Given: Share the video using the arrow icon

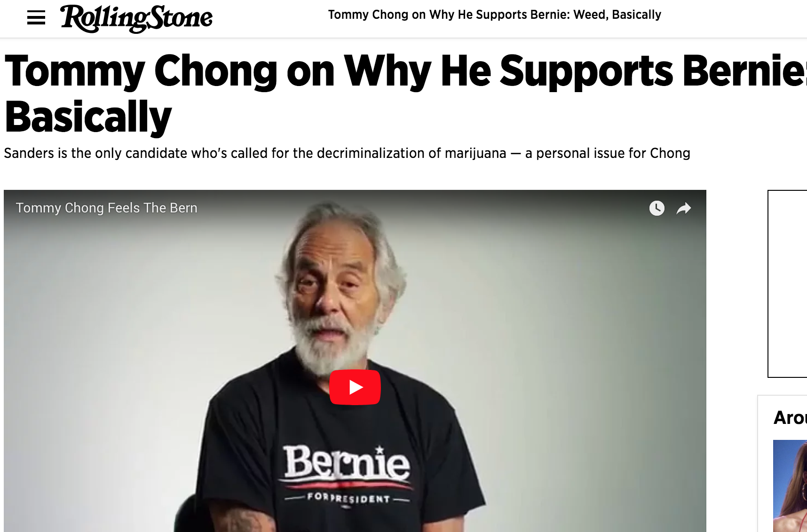Looking at the screenshot, I should (x=684, y=208).
